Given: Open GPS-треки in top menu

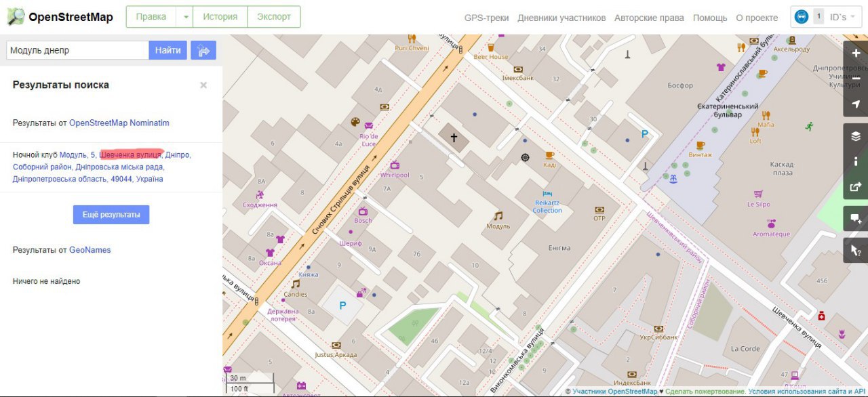Looking at the screenshot, I should [486, 18].
